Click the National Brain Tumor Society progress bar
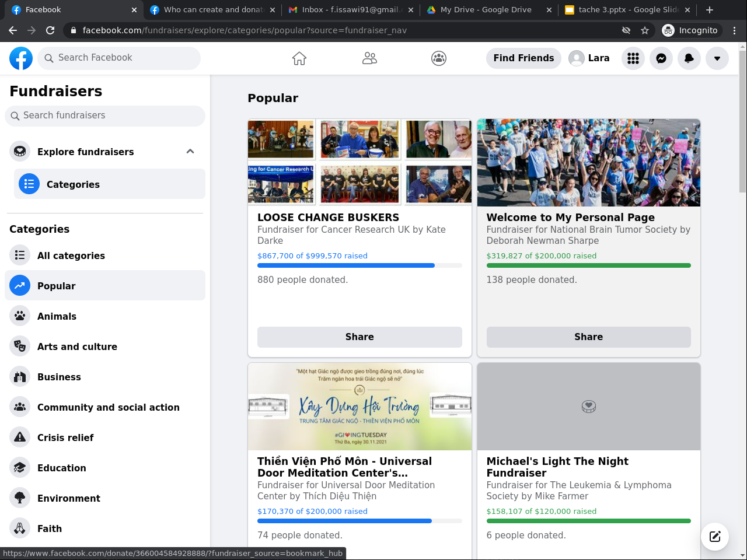Viewport: 747px width, 560px height. (589, 265)
